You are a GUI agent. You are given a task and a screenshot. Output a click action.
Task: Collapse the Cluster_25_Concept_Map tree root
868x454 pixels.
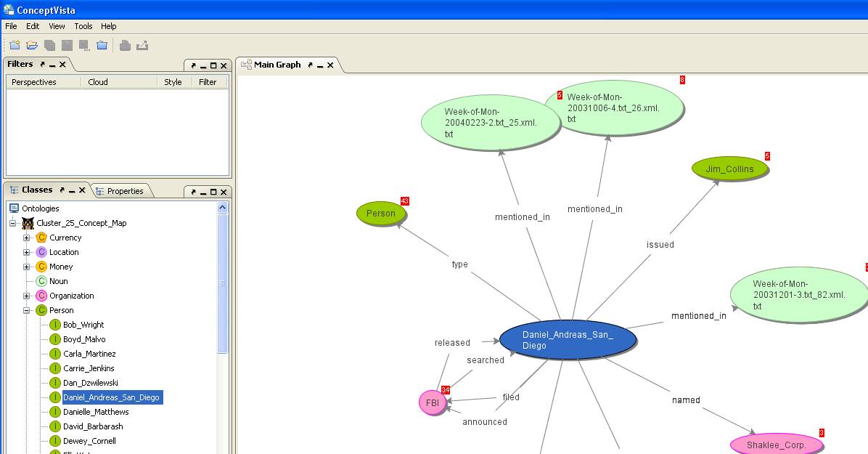pyautogui.click(x=13, y=223)
